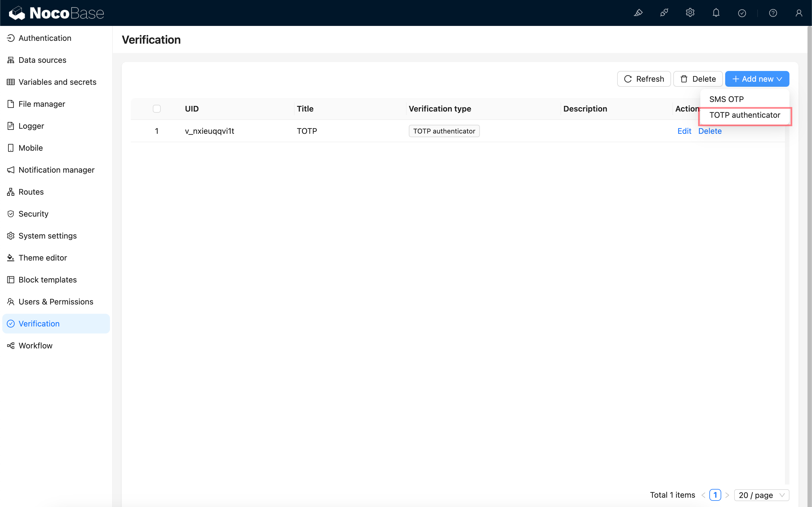Click the check-circle icon in header

pos(742,13)
